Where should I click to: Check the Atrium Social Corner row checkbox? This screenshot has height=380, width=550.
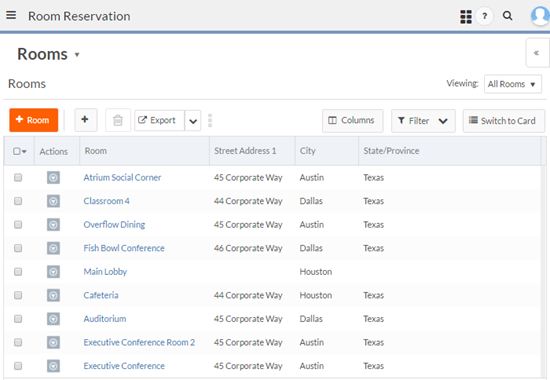click(18, 178)
